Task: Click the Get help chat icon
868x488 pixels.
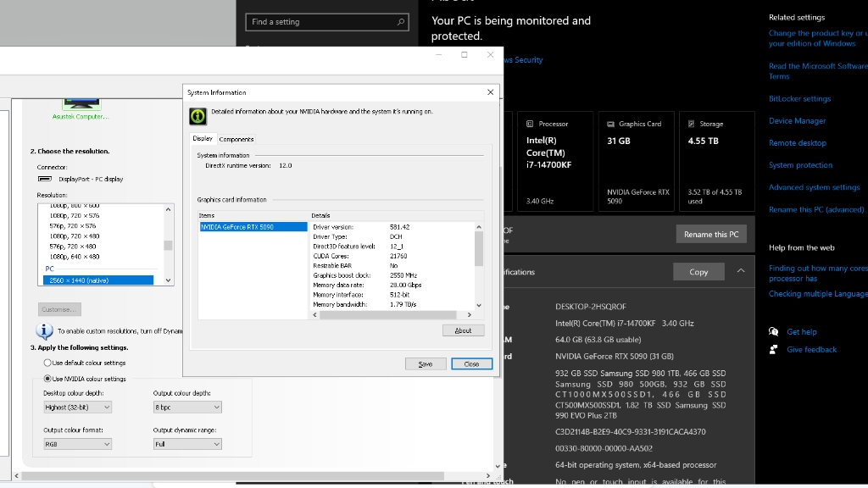Action: 773,332
